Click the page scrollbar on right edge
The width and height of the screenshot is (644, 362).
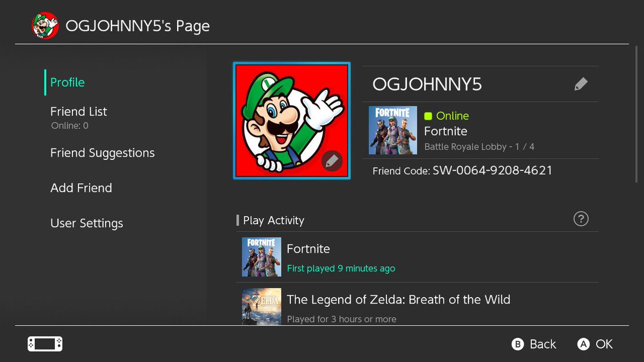pos(638,115)
